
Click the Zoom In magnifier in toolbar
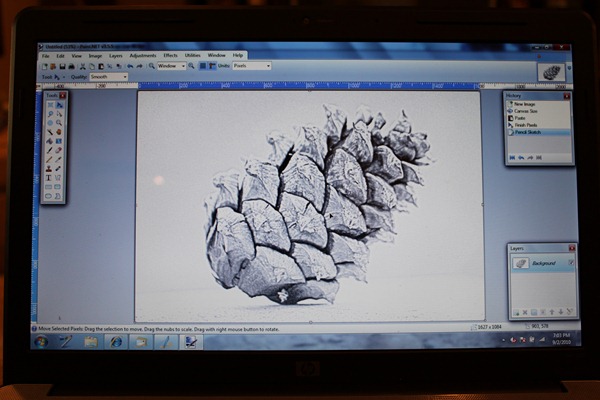(191, 66)
